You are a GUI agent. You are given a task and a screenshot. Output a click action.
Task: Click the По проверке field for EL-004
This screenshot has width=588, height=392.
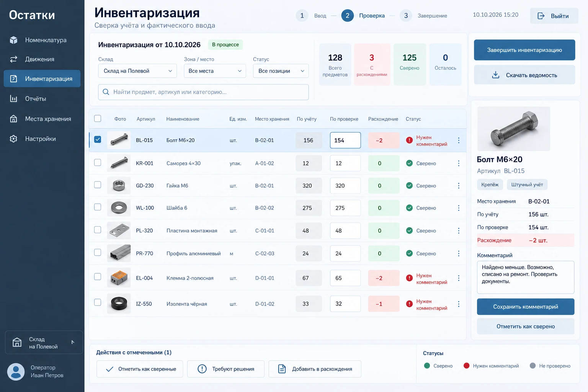pyautogui.click(x=345, y=278)
